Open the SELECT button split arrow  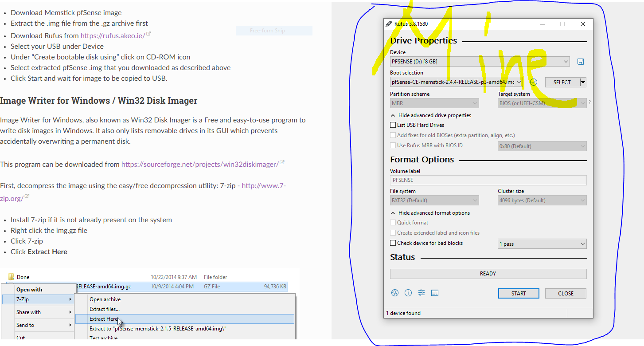click(x=583, y=82)
